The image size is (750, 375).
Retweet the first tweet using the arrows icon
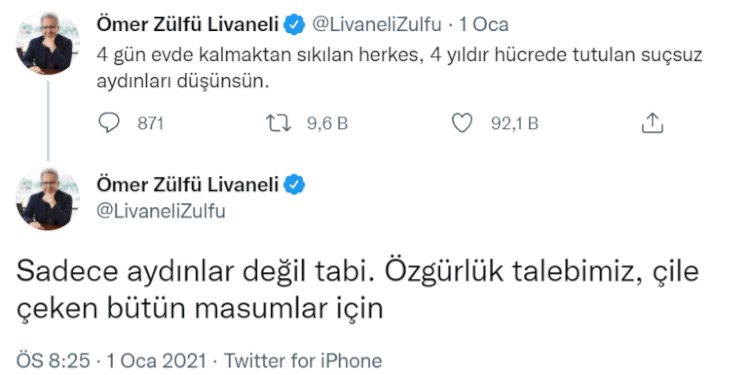[278, 123]
